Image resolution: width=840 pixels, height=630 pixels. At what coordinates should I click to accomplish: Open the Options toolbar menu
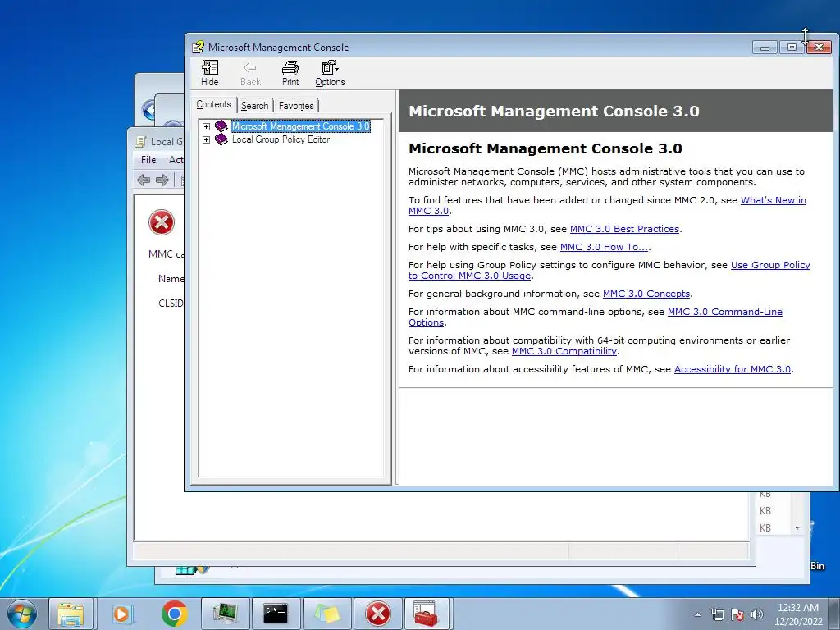(x=330, y=73)
